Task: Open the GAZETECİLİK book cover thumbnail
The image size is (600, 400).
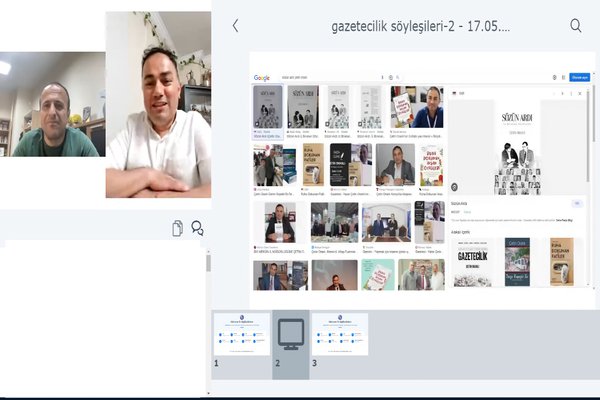Action: tap(473, 262)
